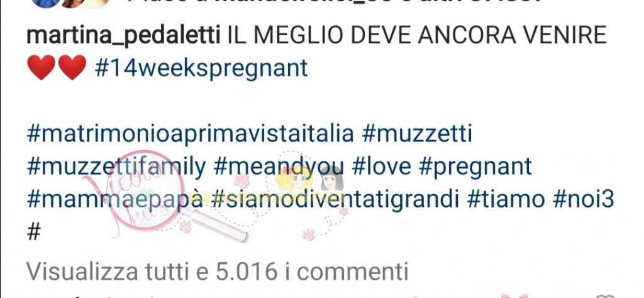Tap the #meandyou hashtag
This screenshot has width=644, height=298.
pos(279,167)
